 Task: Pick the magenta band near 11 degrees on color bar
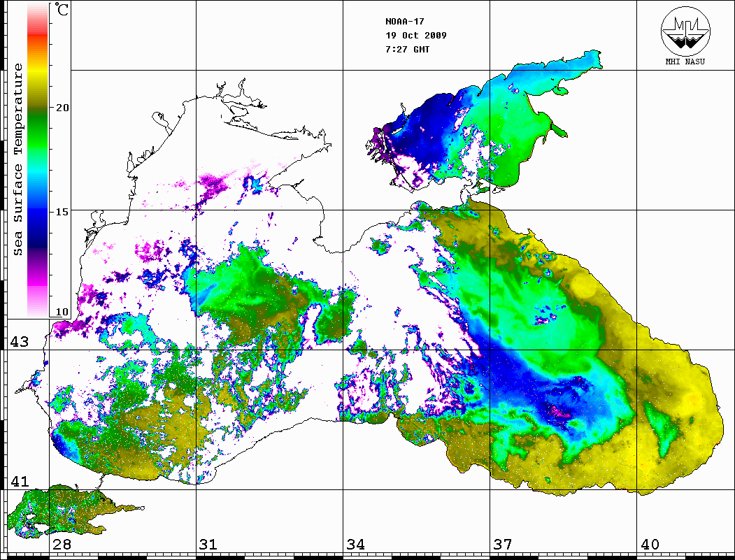point(38,281)
